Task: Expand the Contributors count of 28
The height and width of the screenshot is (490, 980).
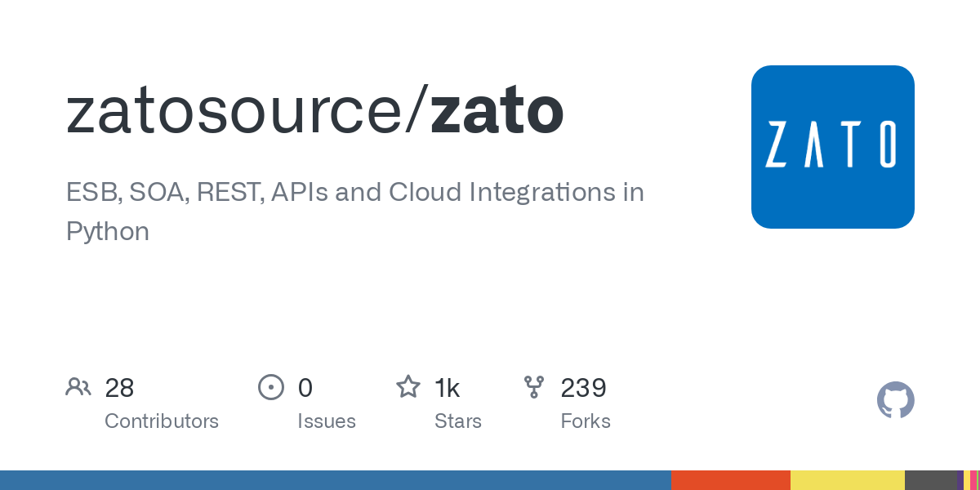Action: point(120,388)
